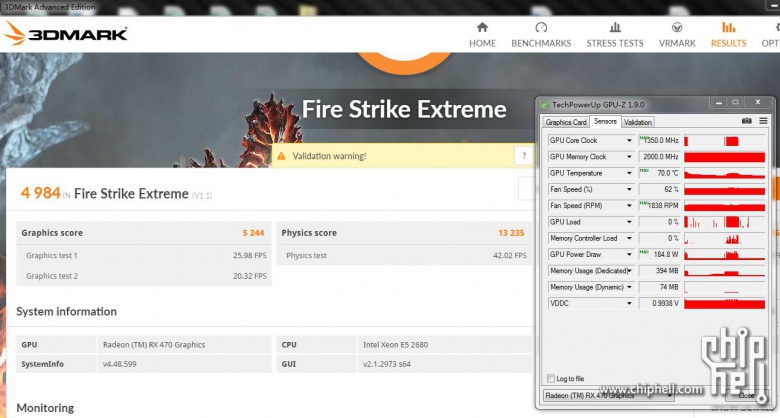Image resolution: width=780 pixels, height=418 pixels.
Task: Click the Graphics score value 5 244
Action: (x=253, y=233)
